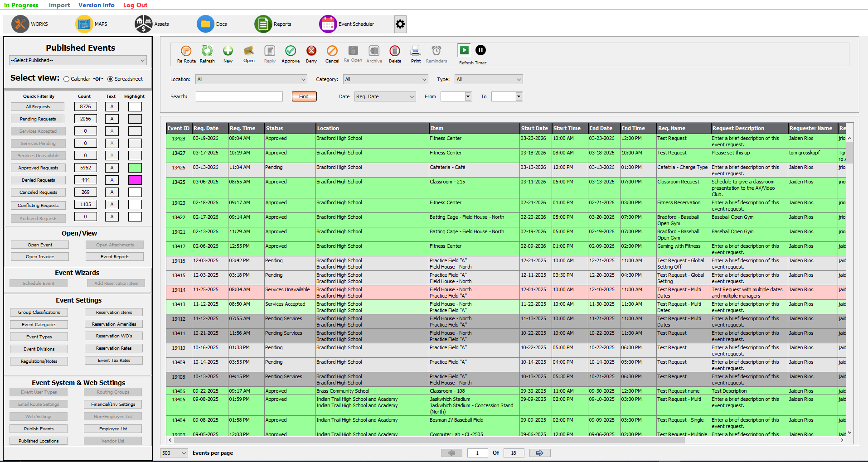This screenshot has height=462, width=868.
Task: Click the Deny red X icon
Action: click(311, 51)
